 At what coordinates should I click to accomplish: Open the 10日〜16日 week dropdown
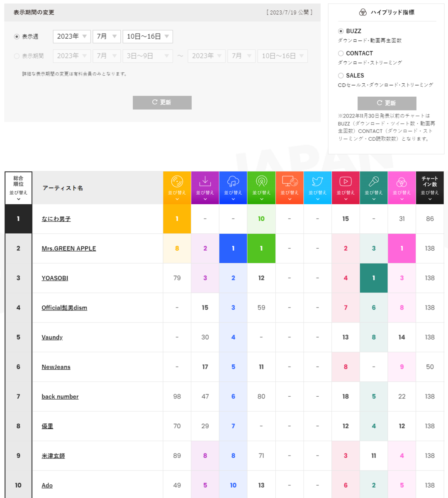(148, 37)
